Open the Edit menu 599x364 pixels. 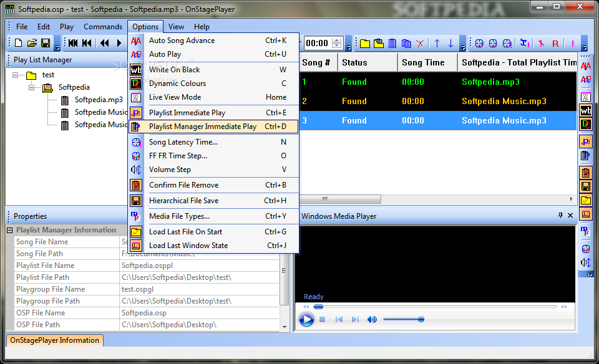[x=44, y=27]
